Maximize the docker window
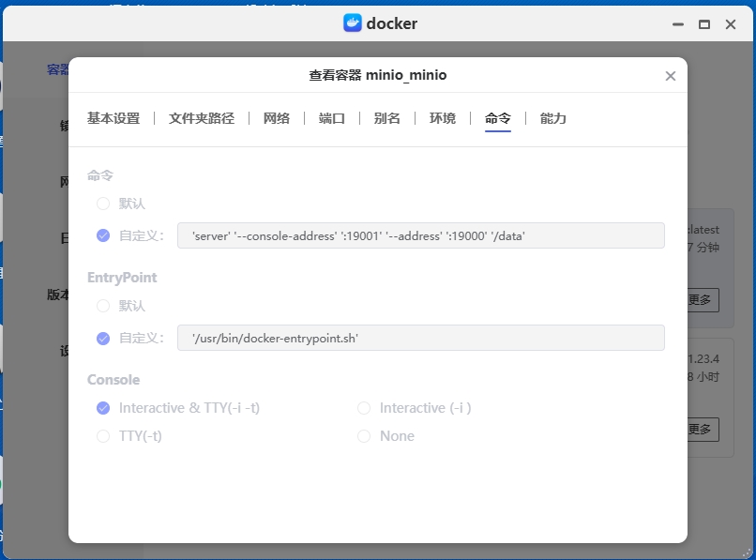Image resolution: width=756 pixels, height=560 pixels. [704, 24]
